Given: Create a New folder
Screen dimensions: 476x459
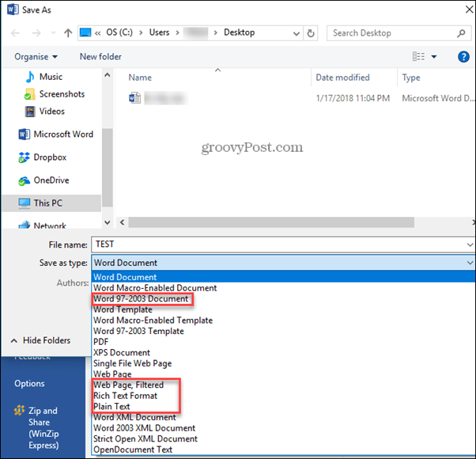Looking at the screenshot, I should [100, 56].
